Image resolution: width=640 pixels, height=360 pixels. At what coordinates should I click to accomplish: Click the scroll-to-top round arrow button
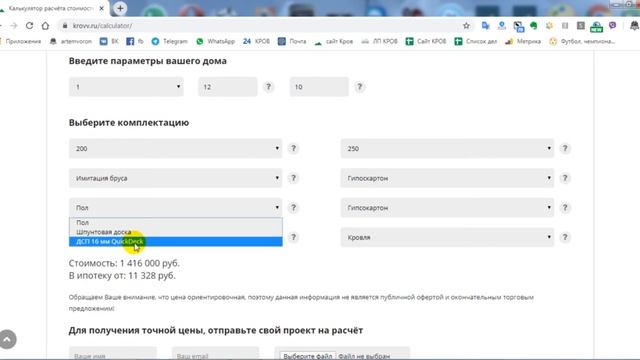pyautogui.click(x=8, y=339)
